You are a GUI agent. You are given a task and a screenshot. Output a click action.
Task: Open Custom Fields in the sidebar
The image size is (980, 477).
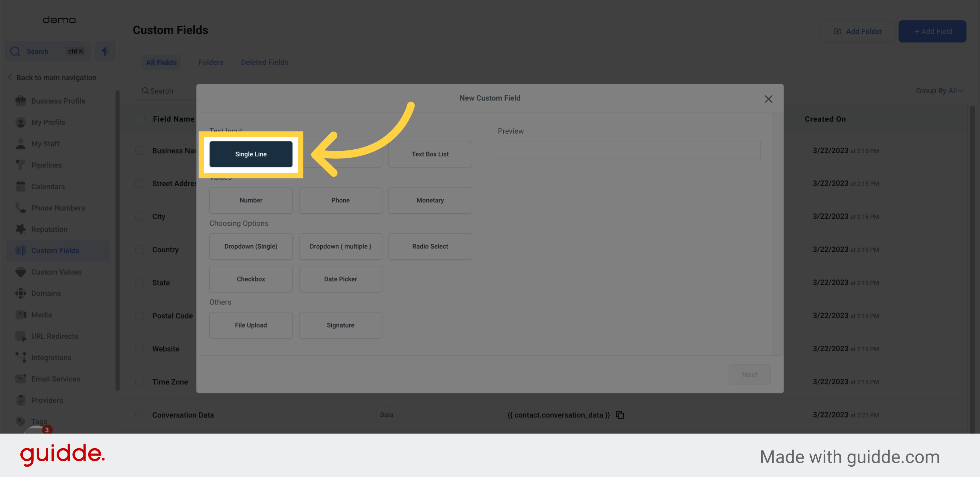pos(58,250)
